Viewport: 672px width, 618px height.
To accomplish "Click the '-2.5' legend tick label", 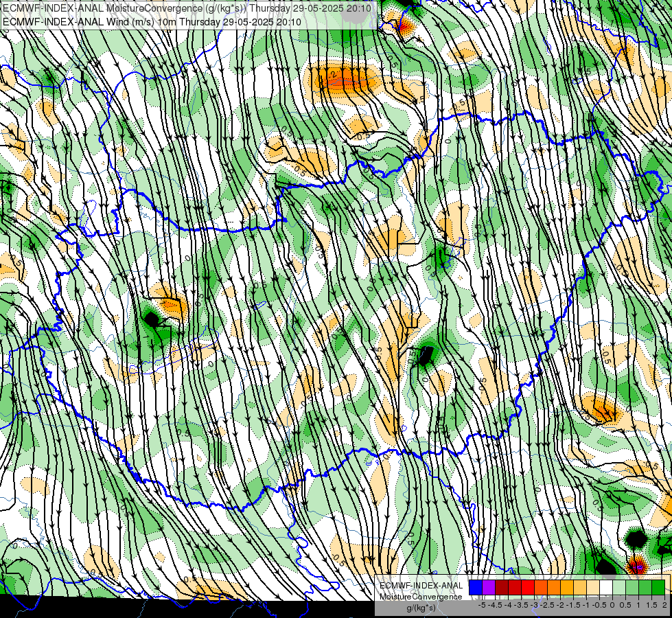I will click(548, 605).
